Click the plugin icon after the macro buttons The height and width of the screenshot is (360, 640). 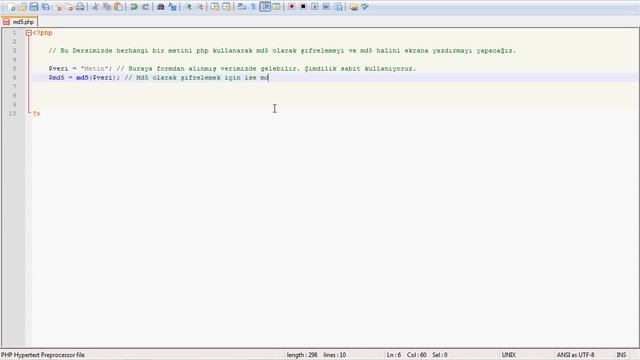tap(353, 7)
